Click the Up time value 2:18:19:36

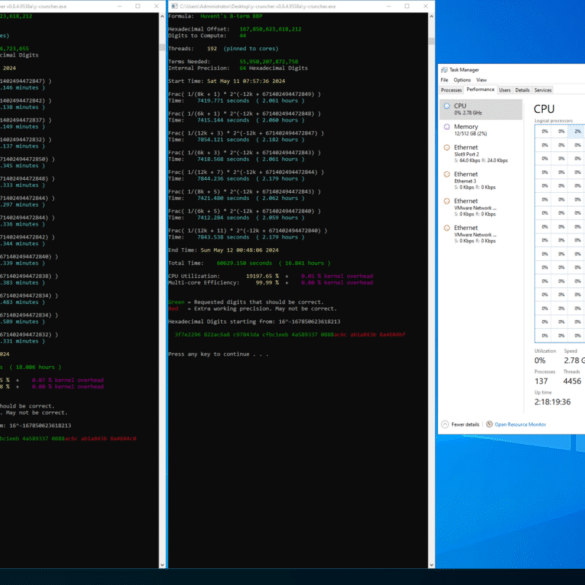pyautogui.click(x=552, y=402)
